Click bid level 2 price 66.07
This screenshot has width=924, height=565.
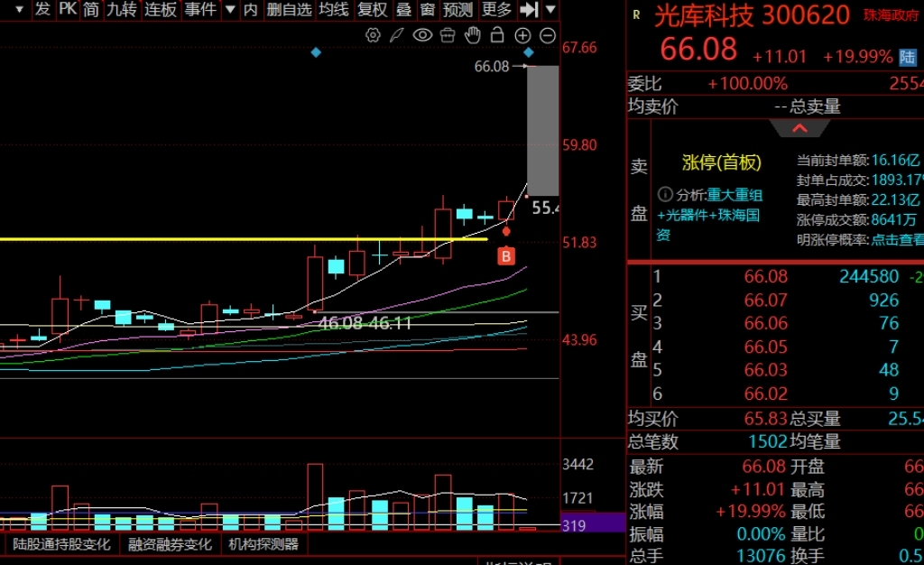click(x=765, y=300)
